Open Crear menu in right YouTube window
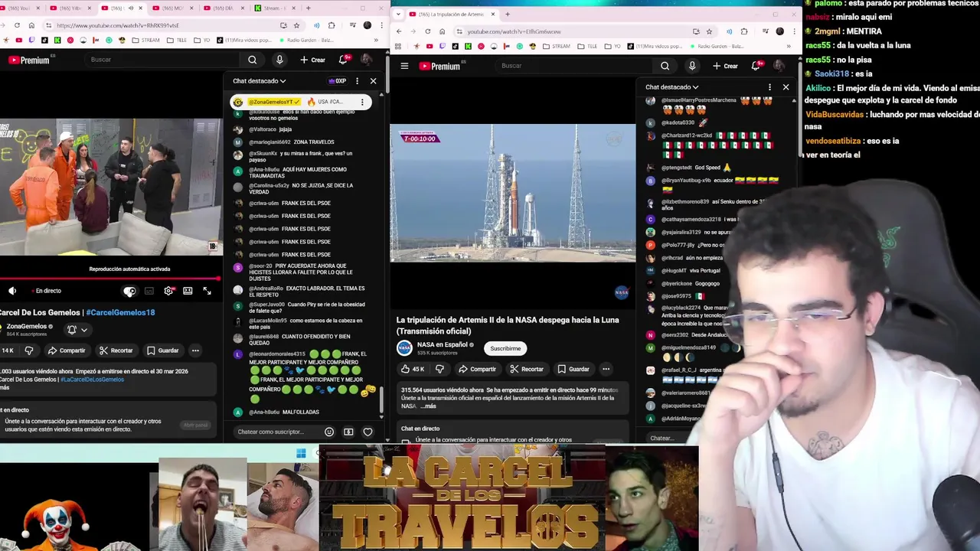Image resolution: width=980 pixels, height=551 pixels. tap(725, 66)
